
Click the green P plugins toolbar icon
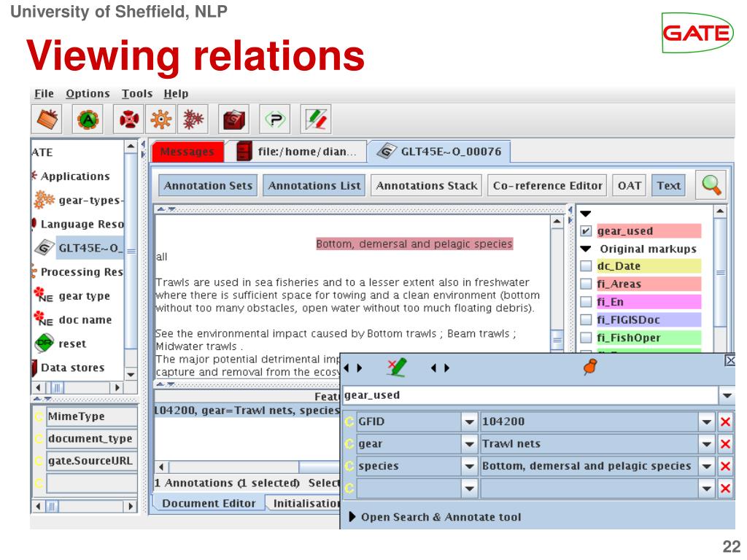[275, 119]
